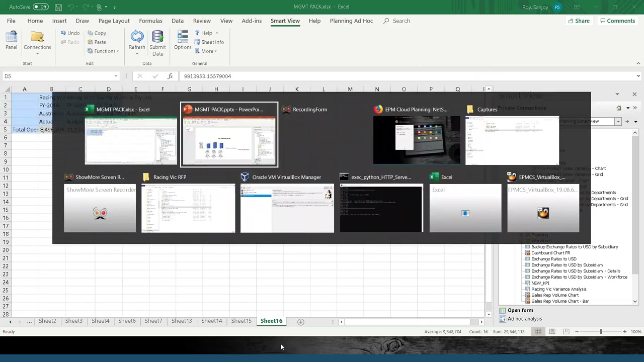The width and height of the screenshot is (644, 362).
Task: Select Sales Rep Volume Chart - Bar
Action: pyautogui.click(x=559, y=301)
